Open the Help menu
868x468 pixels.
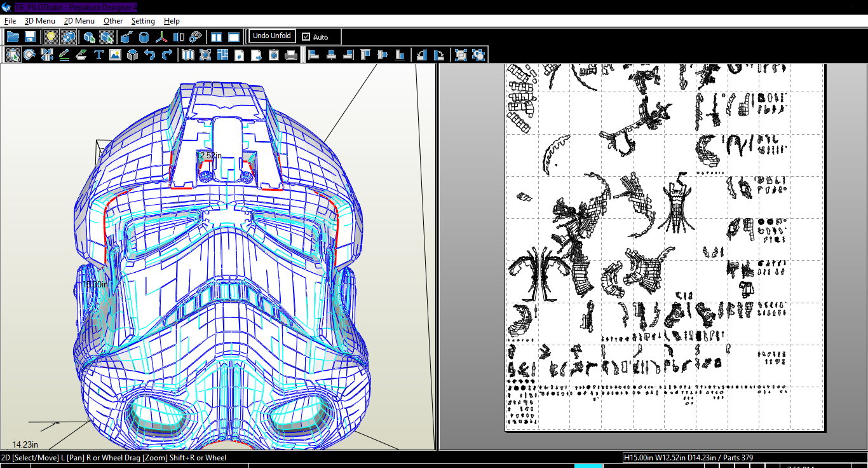172,21
